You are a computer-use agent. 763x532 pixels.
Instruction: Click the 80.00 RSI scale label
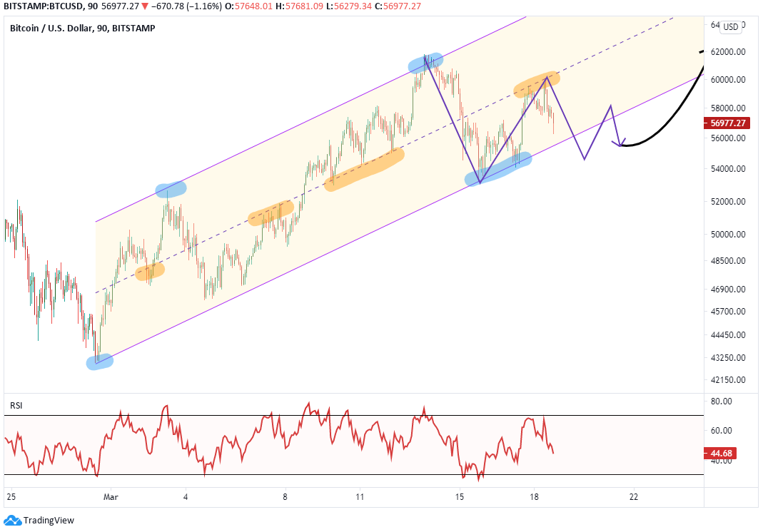tap(721, 401)
